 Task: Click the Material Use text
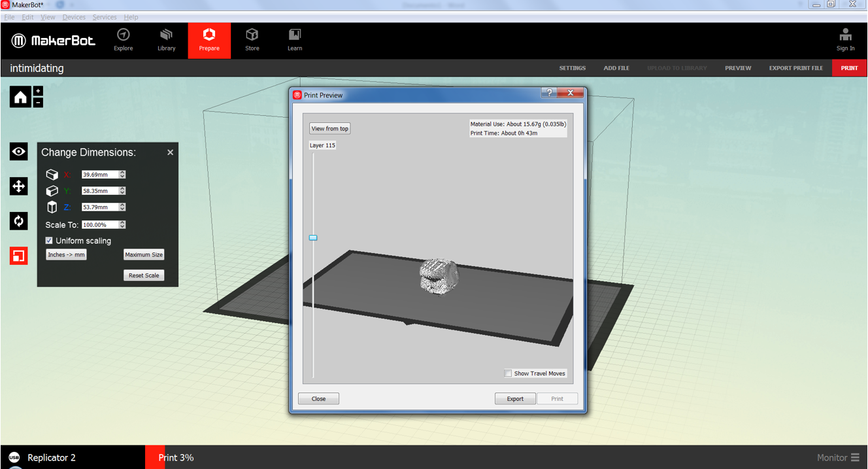pyautogui.click(x=518, y=124)
